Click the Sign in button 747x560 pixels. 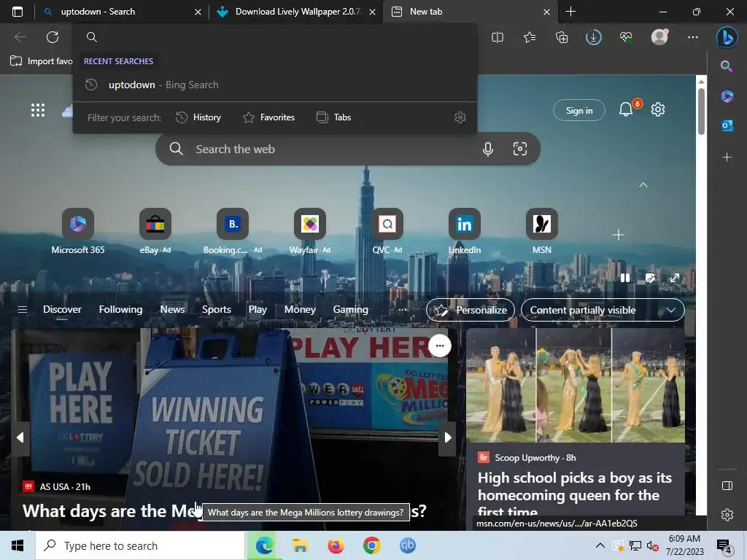(x=579, y=111)
